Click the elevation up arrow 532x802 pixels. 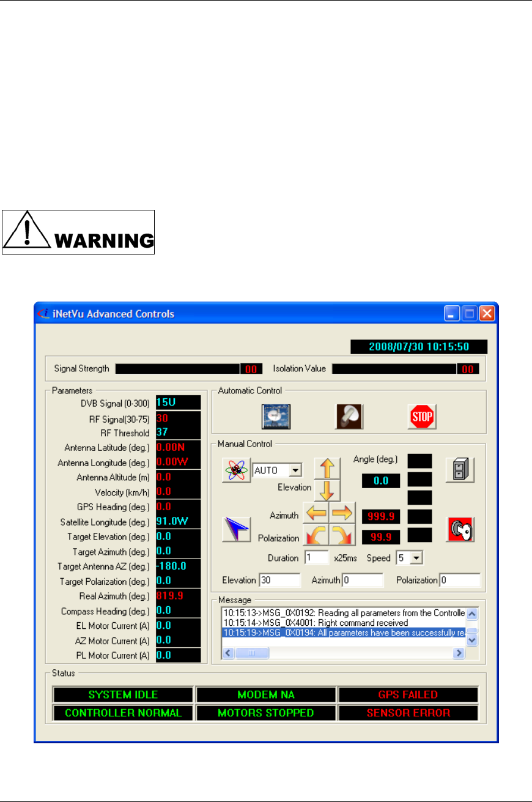[327, 468]
